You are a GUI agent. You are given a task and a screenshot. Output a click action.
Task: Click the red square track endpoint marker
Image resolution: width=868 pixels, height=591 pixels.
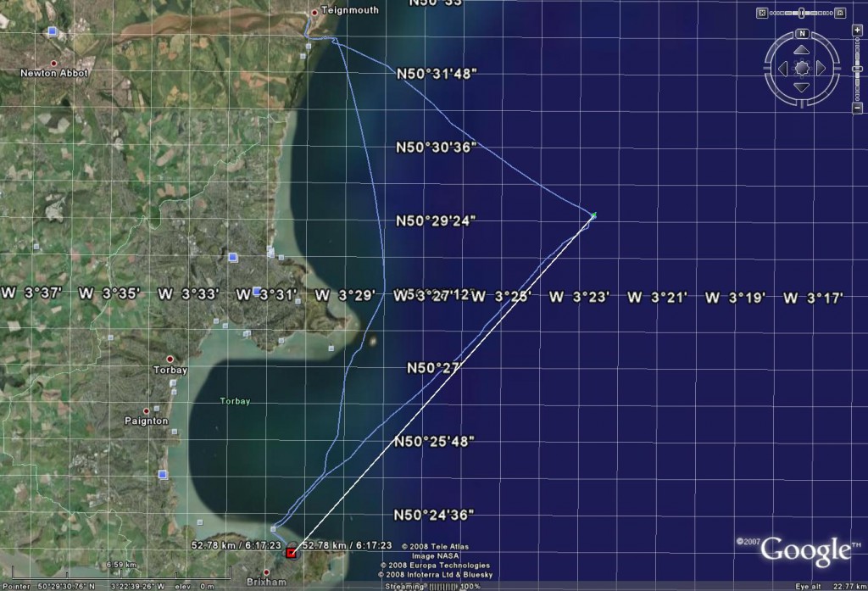point(292,552)
